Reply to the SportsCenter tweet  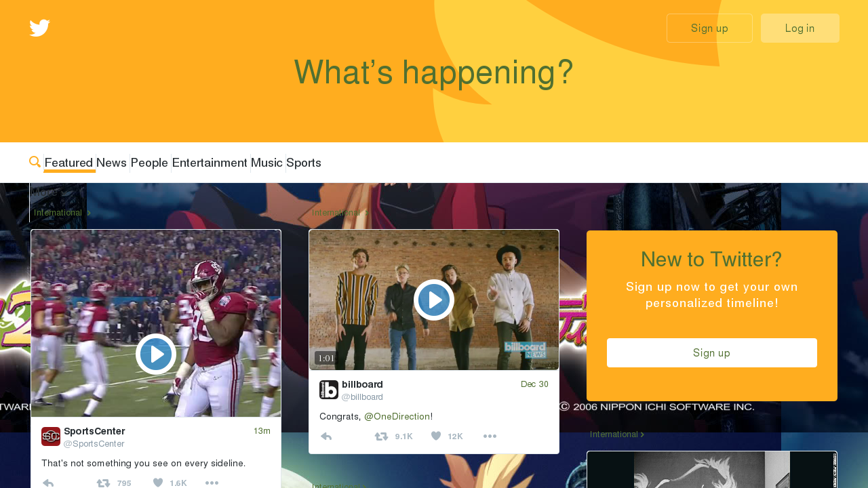point(48,483)
